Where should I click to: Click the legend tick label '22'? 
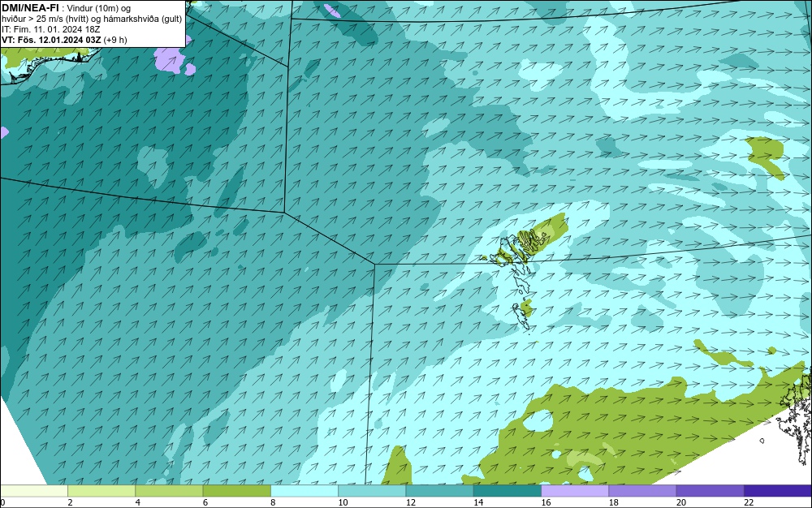(749, 502)
